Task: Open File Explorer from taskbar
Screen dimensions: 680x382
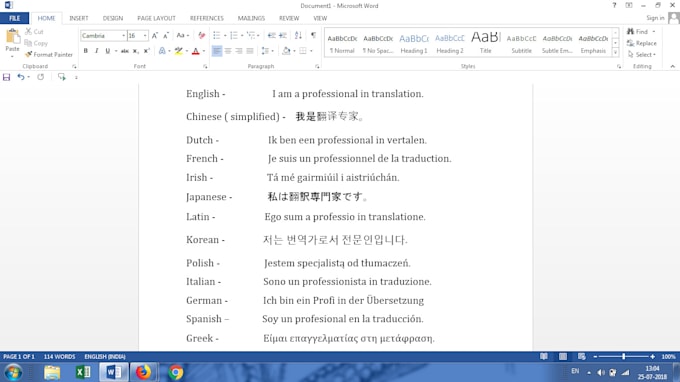Action: click(52, 372)
